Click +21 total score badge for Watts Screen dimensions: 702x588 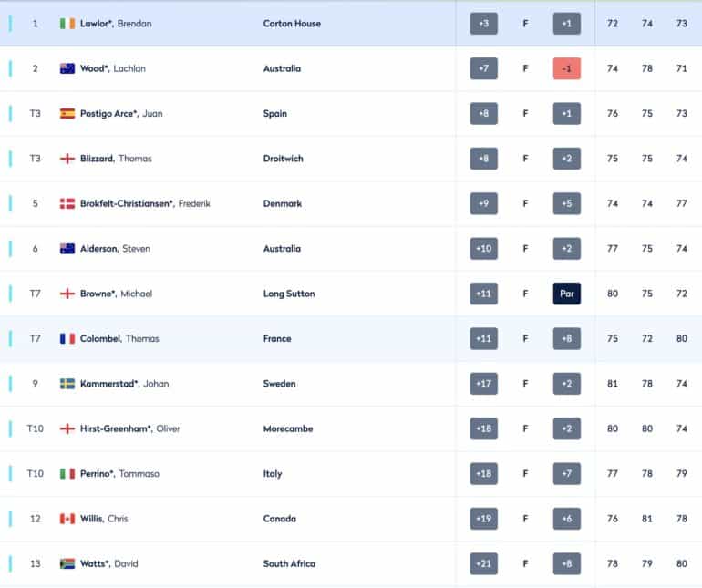[483, 563]
